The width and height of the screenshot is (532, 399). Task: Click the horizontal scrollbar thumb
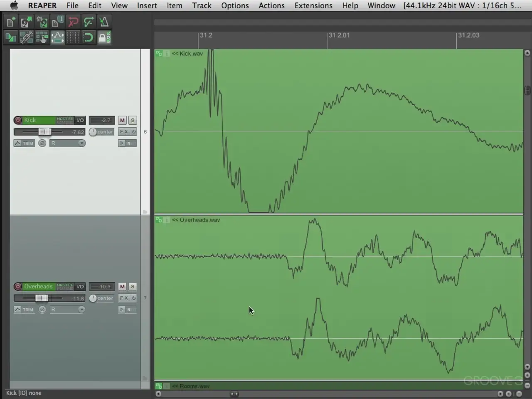(x=234, y=394)
